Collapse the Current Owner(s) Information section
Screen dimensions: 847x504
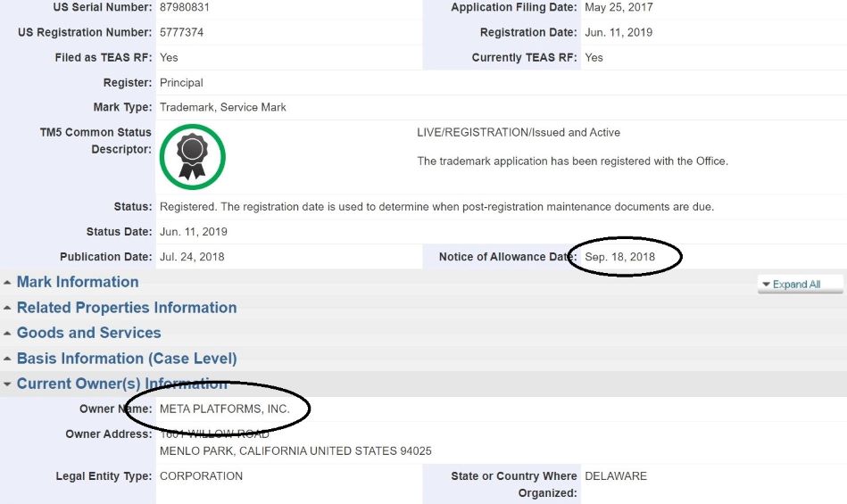121,384
